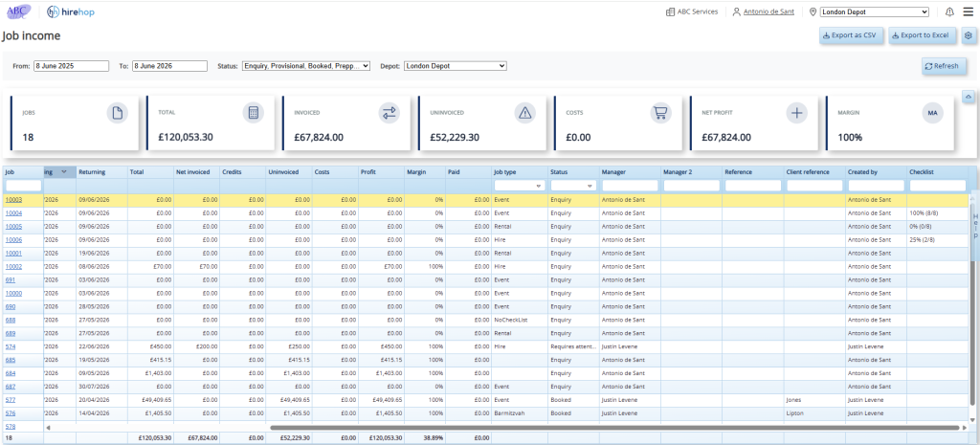
Task: Click the From date field
Action: click(x=71, y=66)
